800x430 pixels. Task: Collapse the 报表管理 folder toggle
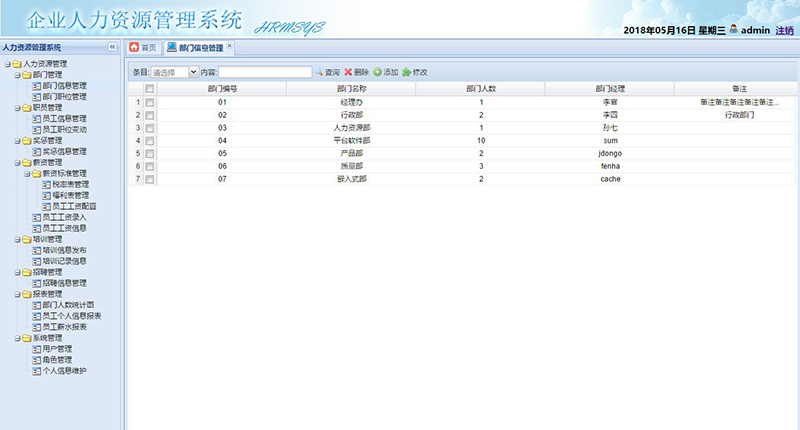click(17, 294)
